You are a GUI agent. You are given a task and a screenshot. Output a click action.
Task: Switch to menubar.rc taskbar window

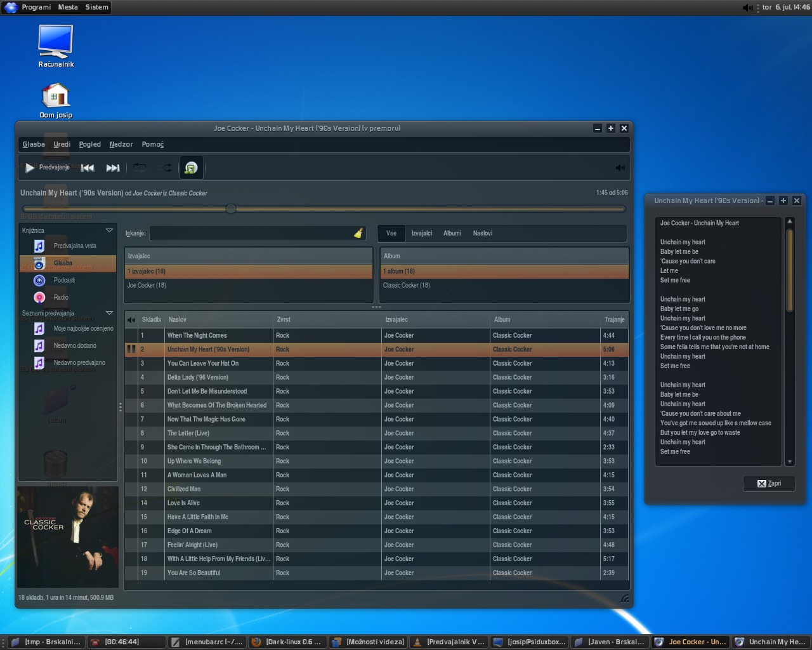[x=207, y=642]
